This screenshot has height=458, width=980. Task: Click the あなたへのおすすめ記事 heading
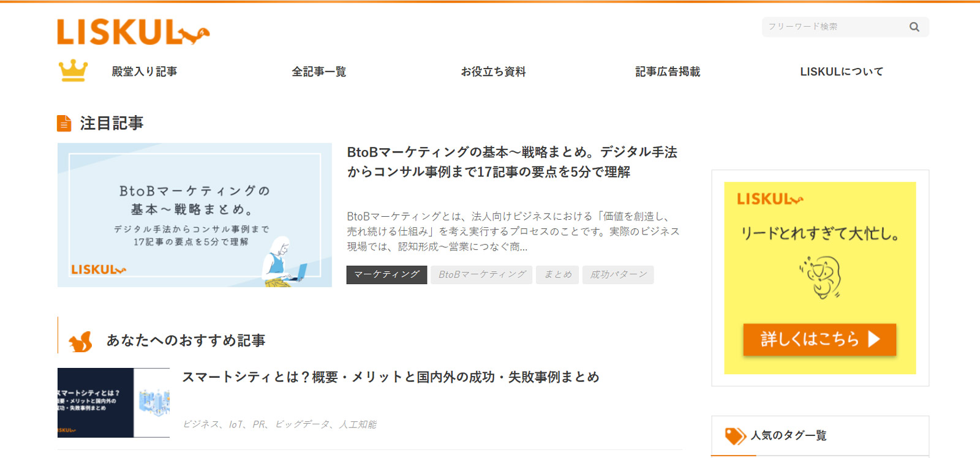pyautogui.click(x=186, y=340)
